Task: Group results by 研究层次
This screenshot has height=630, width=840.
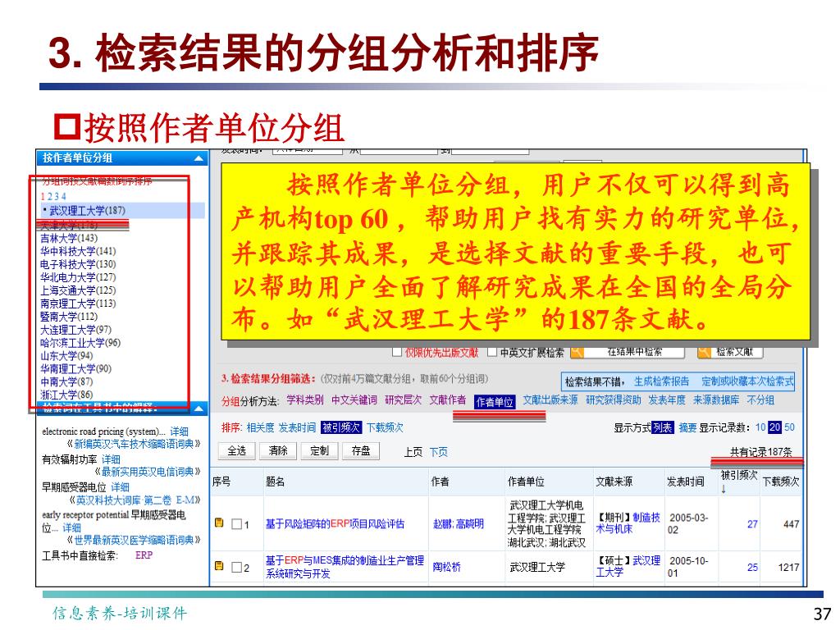Action: pyautogui.click(x=404, y=400)
